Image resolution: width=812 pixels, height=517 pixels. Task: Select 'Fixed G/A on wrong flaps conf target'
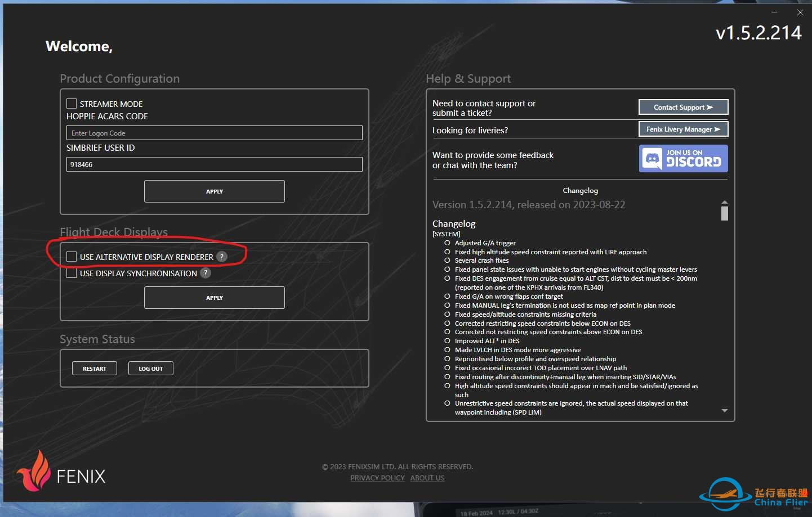coord(508,296)
